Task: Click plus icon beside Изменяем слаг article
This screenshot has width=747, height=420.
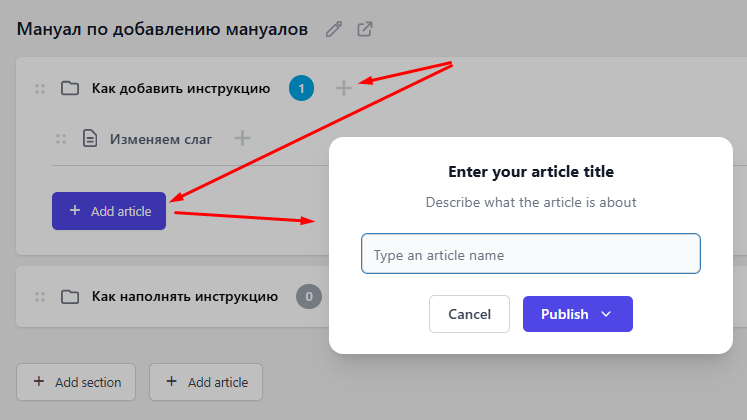Action: 242,139
